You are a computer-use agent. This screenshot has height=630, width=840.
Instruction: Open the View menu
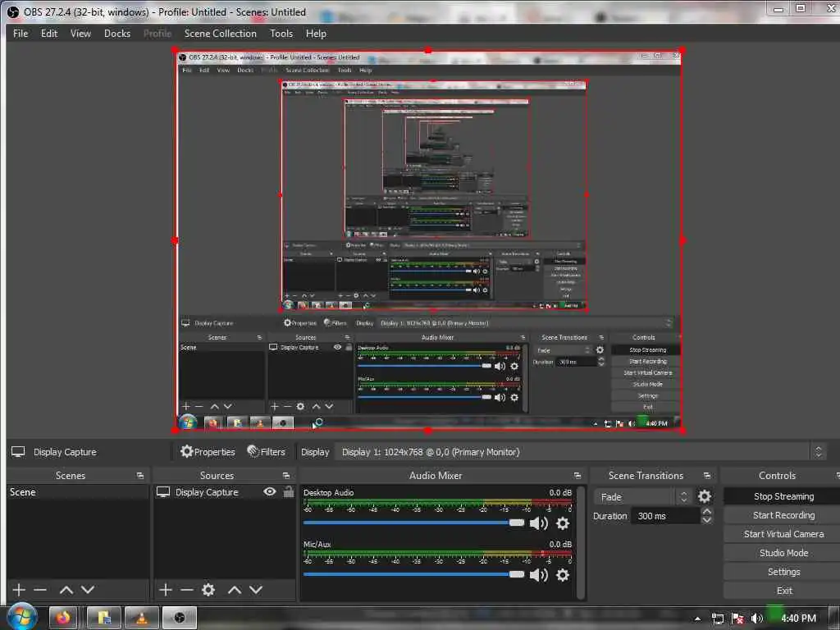pyautogui.click(x=80, y=33)
